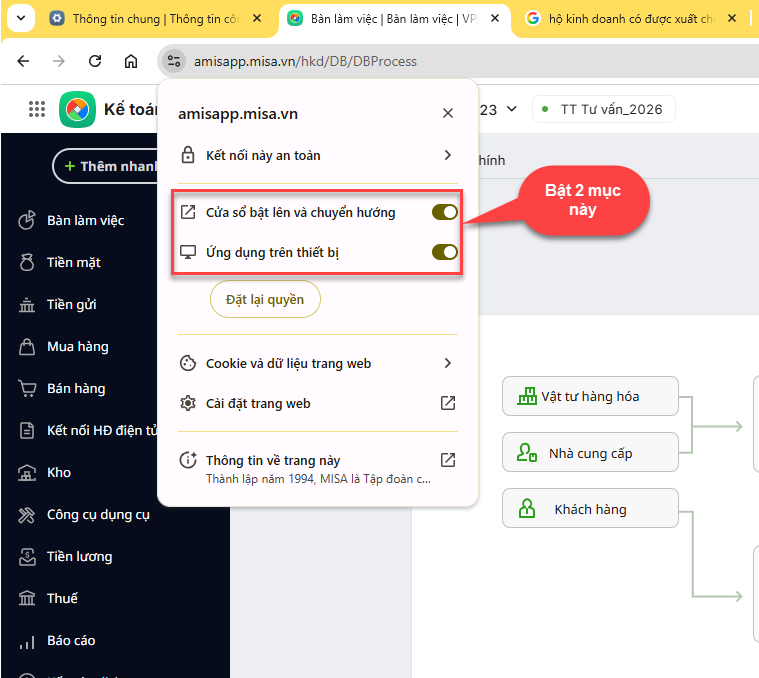Go to browser home page icon
759x678 pixels.
click(x=131, y=61)
